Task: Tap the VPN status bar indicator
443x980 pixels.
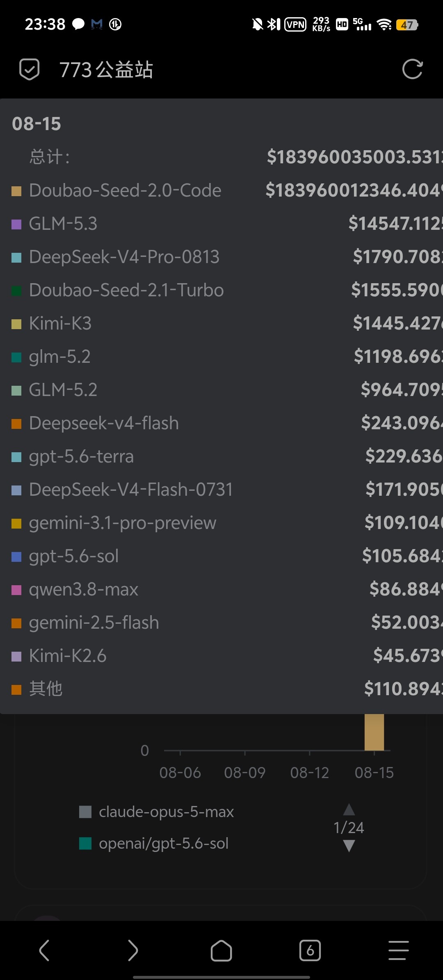Action: (x=295, y=25)
